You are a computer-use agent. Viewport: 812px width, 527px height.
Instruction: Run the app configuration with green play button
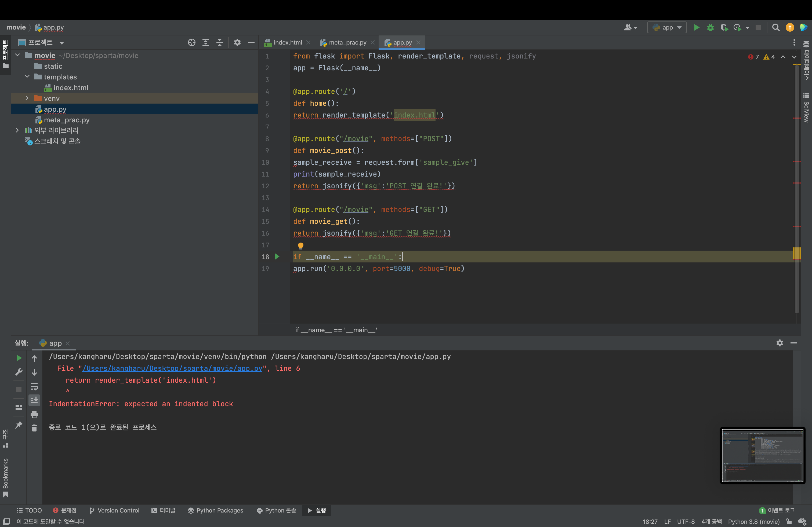coord(696,28)
